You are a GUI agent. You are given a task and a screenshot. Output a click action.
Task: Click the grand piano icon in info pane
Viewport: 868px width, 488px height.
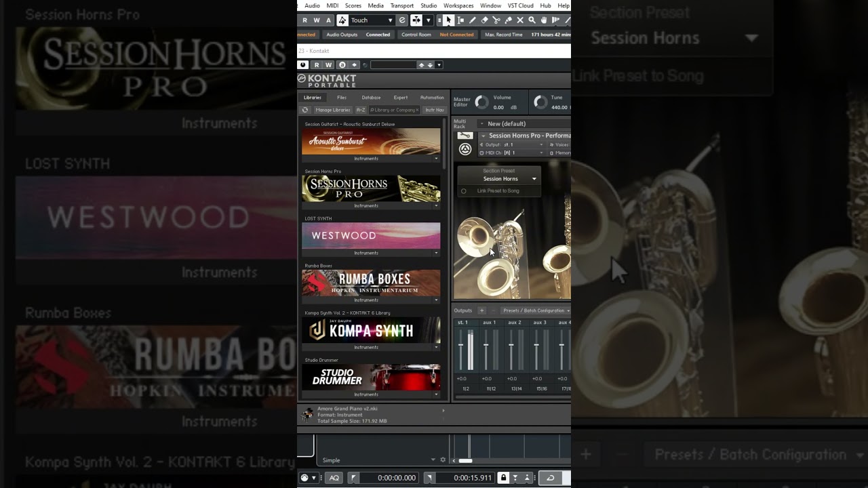pos(308,414)
